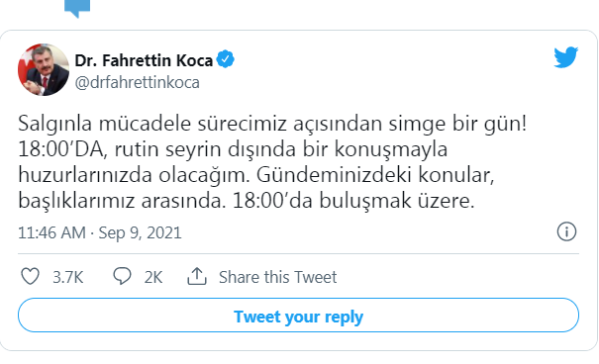Click the line containing 18:00'DA
Viewport: 599px width, 364px height.
[233, 149]
